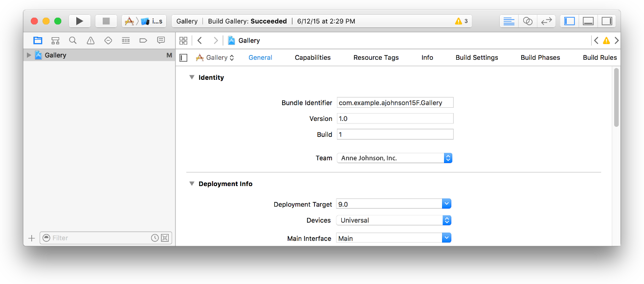
Task: Switch to the Assistant editor
Action: 528,21
